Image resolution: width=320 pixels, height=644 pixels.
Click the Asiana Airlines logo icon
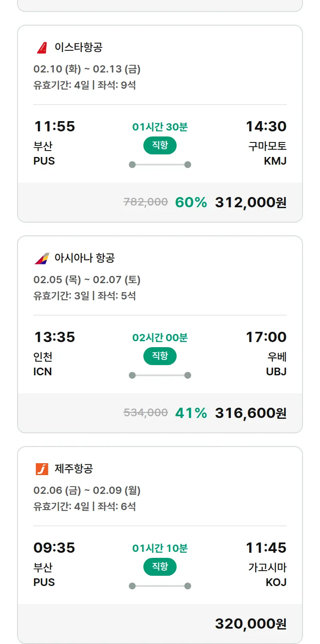point(42,258)
